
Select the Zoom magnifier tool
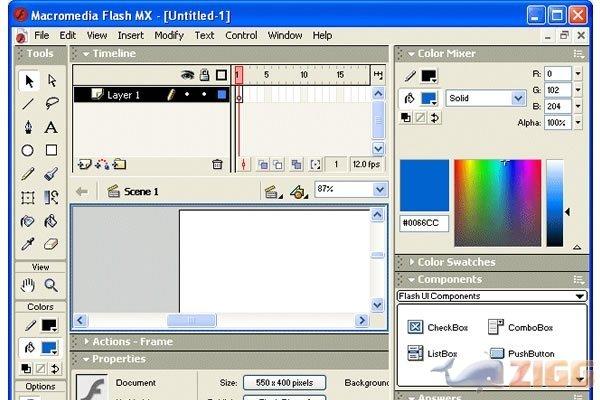51,285
